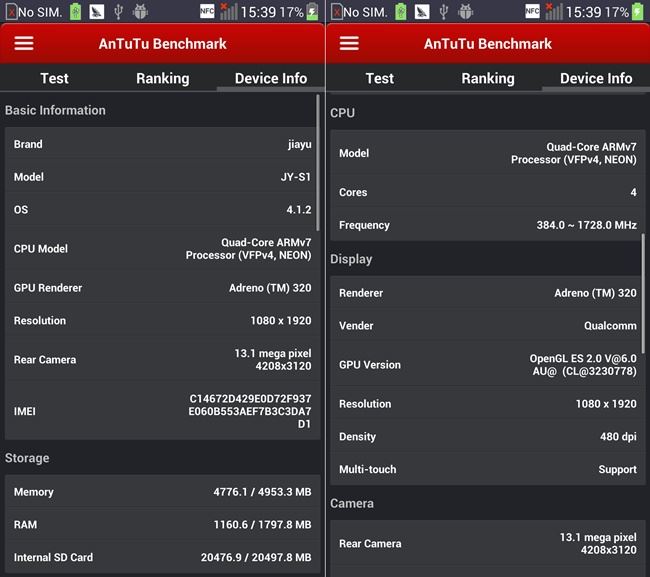Select Multi-touch row showing Support
Screen dimensions: 650x577
tap(488, 469)
